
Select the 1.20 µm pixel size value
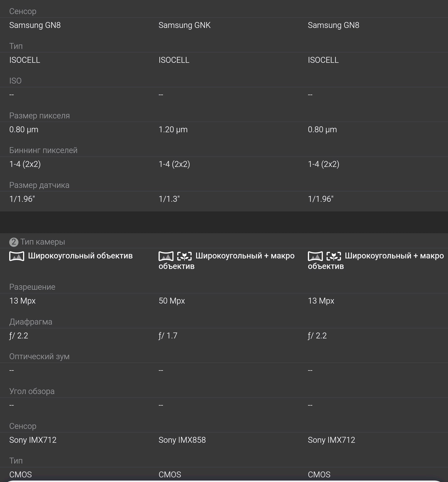(x=173, y=130)
